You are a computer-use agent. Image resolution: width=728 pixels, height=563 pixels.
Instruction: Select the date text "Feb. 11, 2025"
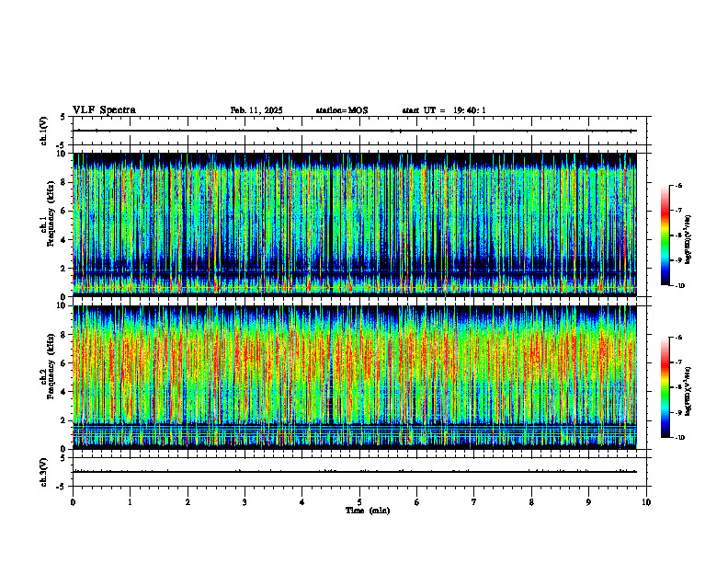tap(256, 110)
